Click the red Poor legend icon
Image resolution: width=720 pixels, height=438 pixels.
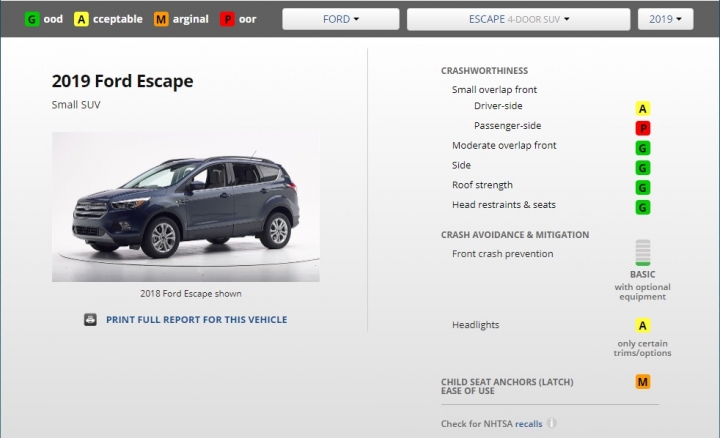(x=227, y=19)
